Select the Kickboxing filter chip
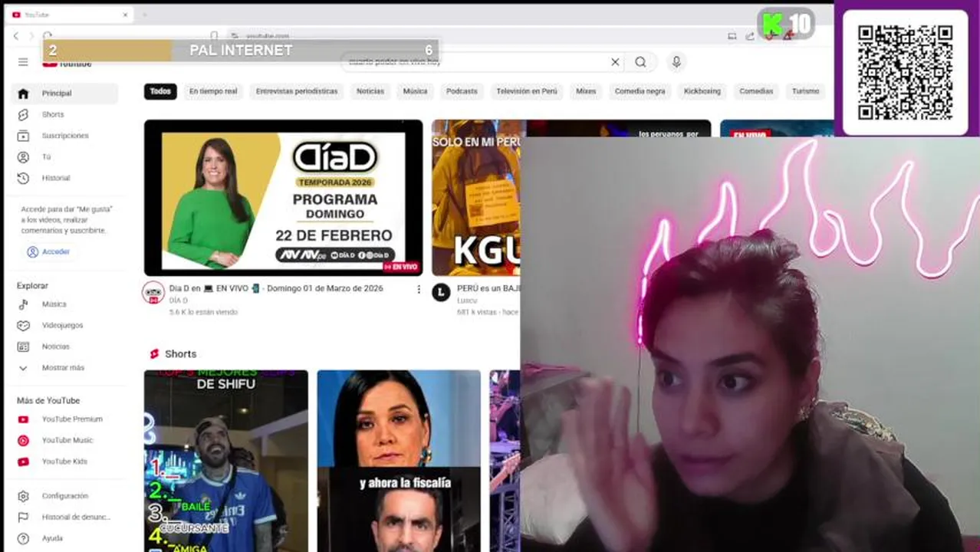This screenshot has height=552, width=980. [702, 91]
